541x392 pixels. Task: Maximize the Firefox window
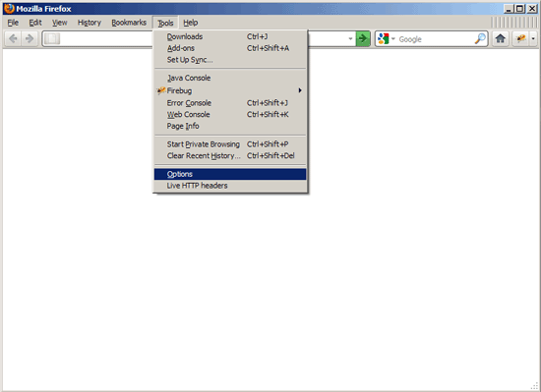519,9
